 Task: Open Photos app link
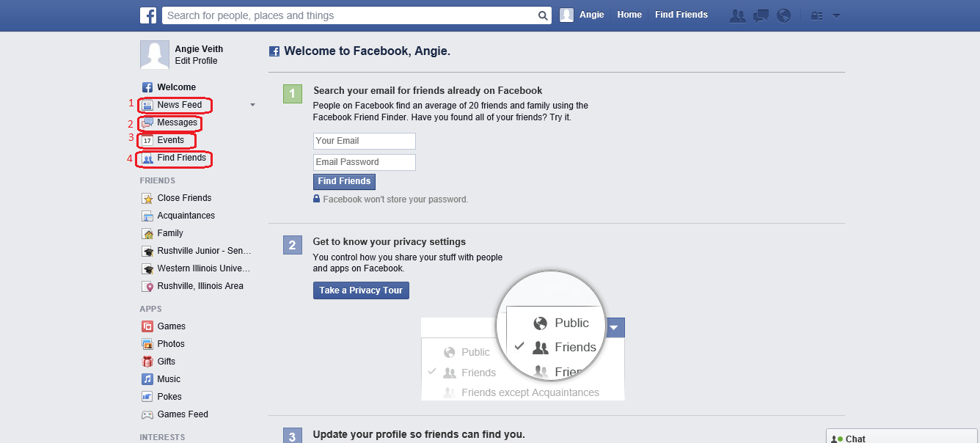(x=171, y=344)
